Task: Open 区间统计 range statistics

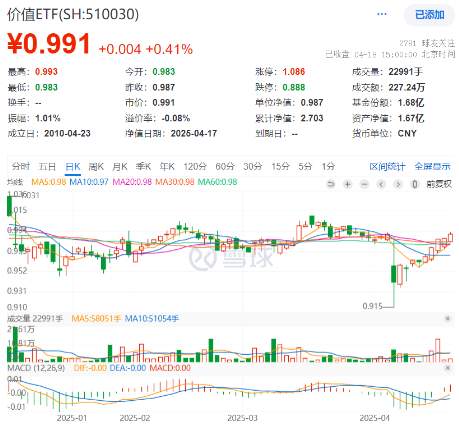Action: tap(387, 166)
